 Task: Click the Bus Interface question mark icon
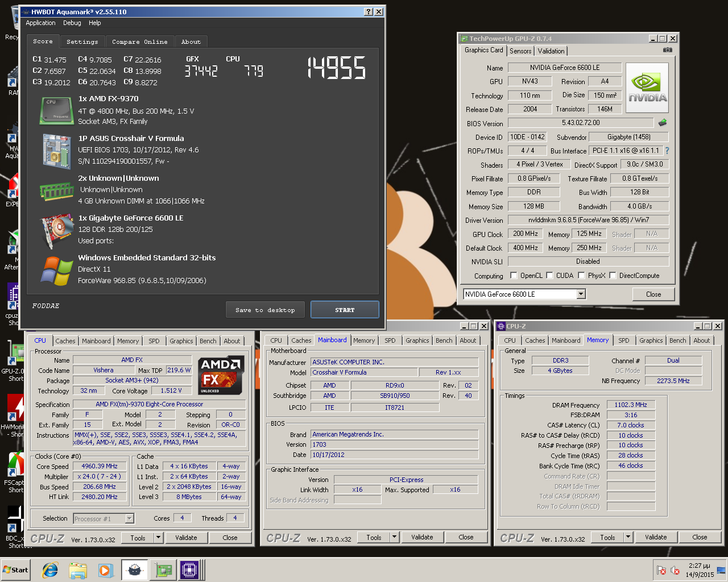click(x=667, y=151)
